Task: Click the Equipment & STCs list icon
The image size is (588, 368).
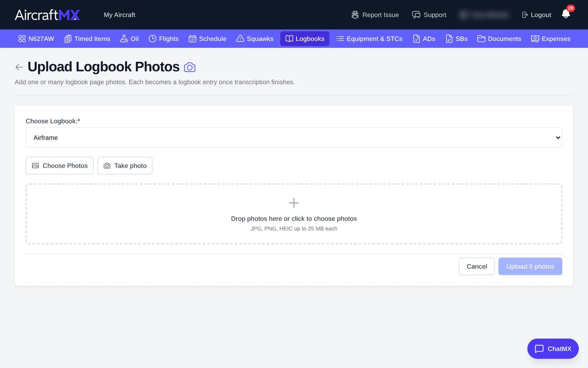Action: (x=340, y=39)
